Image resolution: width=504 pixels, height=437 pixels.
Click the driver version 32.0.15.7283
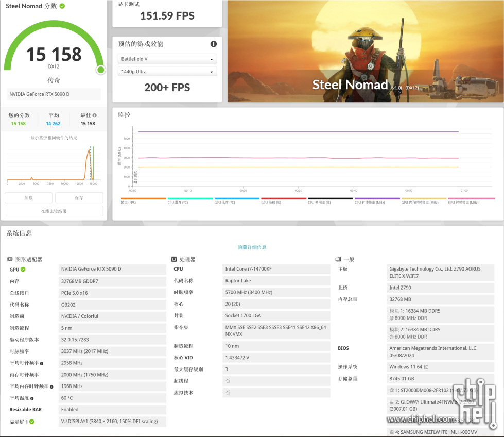(x=112, y=340)
